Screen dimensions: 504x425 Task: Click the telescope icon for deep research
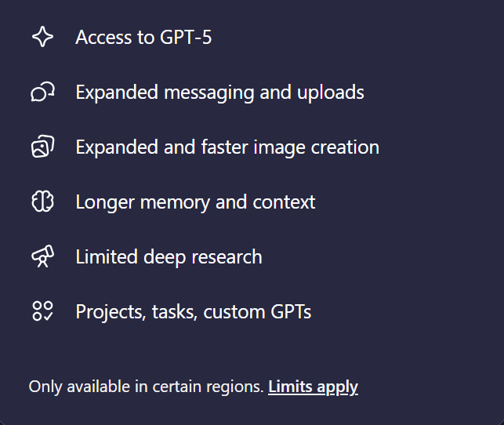click(x=42, y=256)
